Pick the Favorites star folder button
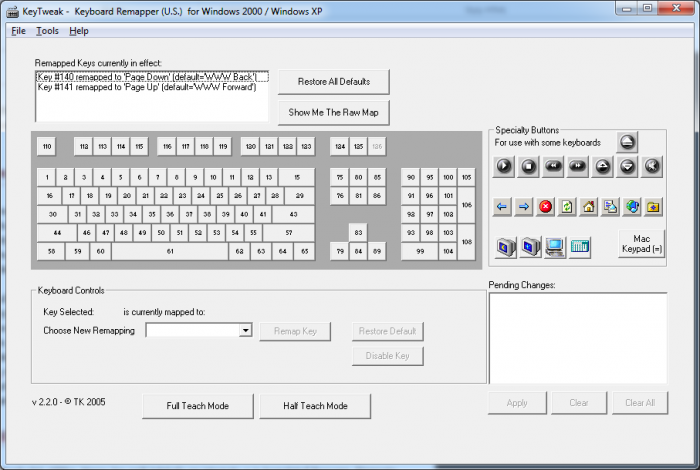The height and width of the screenshot is (470, 700). tap(653, 207)
